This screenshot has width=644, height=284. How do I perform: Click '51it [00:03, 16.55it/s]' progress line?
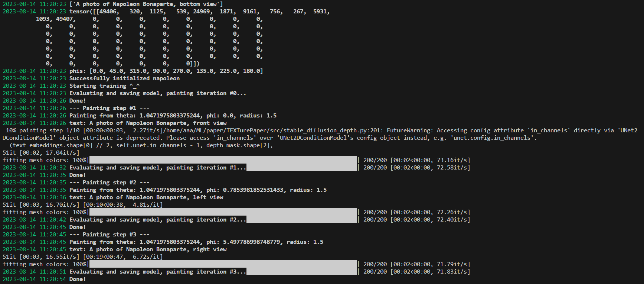point(41,257)
